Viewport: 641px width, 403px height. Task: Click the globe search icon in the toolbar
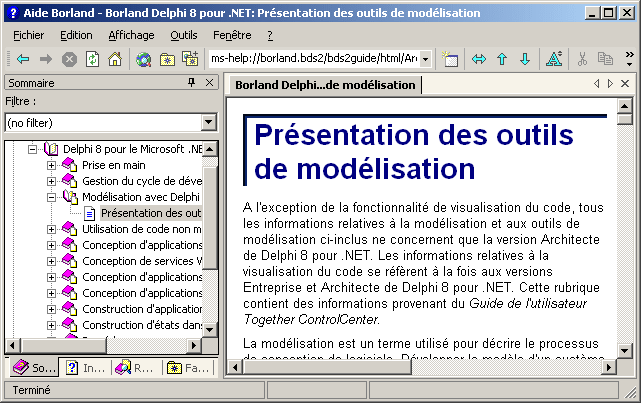coord(143,60)
